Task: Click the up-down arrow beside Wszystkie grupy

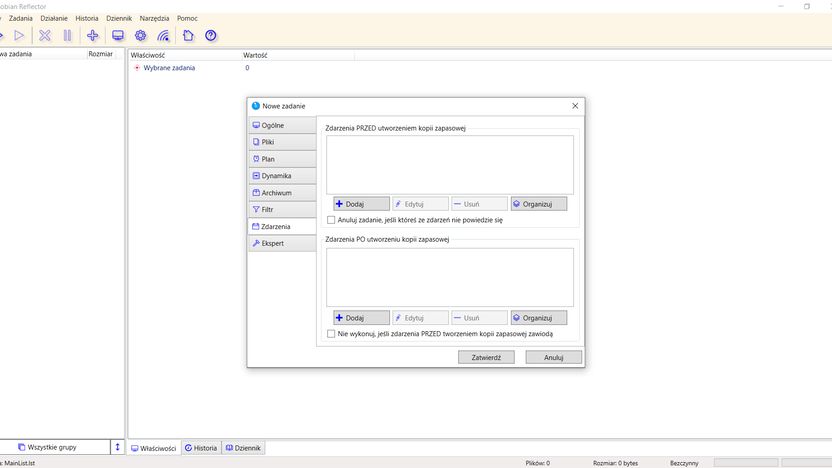Action: (x=117, y=447)
